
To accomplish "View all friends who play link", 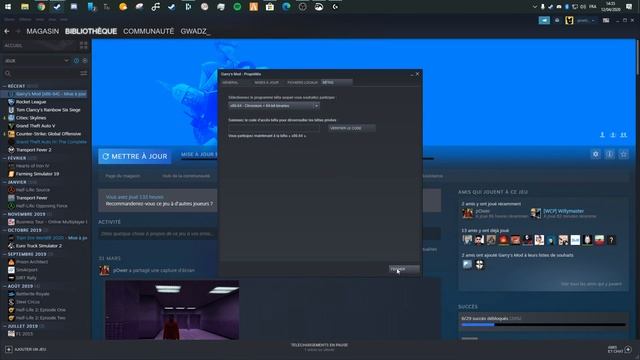I will coord(591,284).
